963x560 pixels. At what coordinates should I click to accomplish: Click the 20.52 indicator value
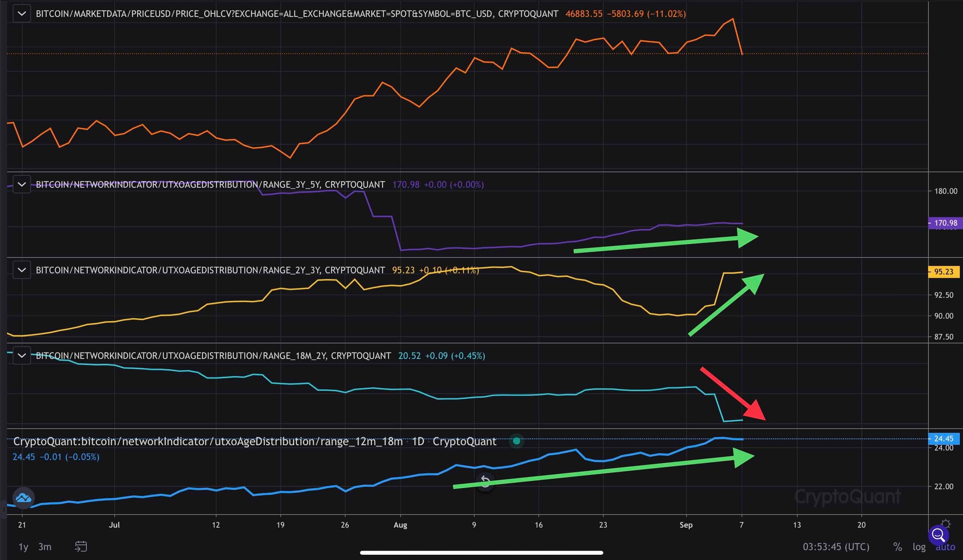point(409,356)
